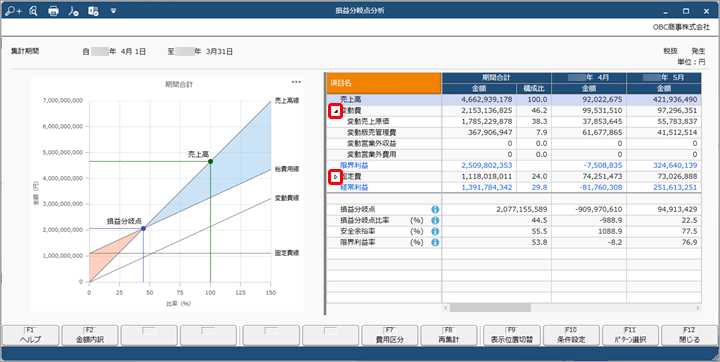Collapse the 変動費 row
The image size is (720, 362).
[336, 111]
